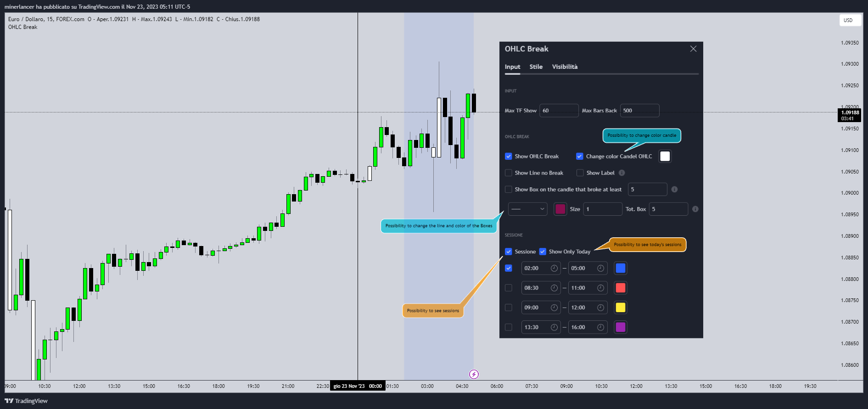This screenshot has width=868, height=409.
Task: Click the lightning event icon on time axis
Action: [474, 374]
